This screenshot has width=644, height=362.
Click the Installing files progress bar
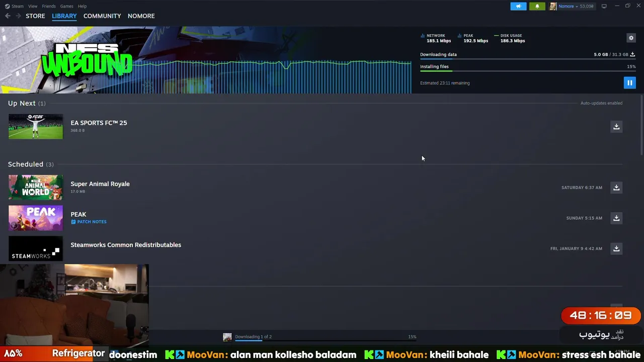coord(528,71)
